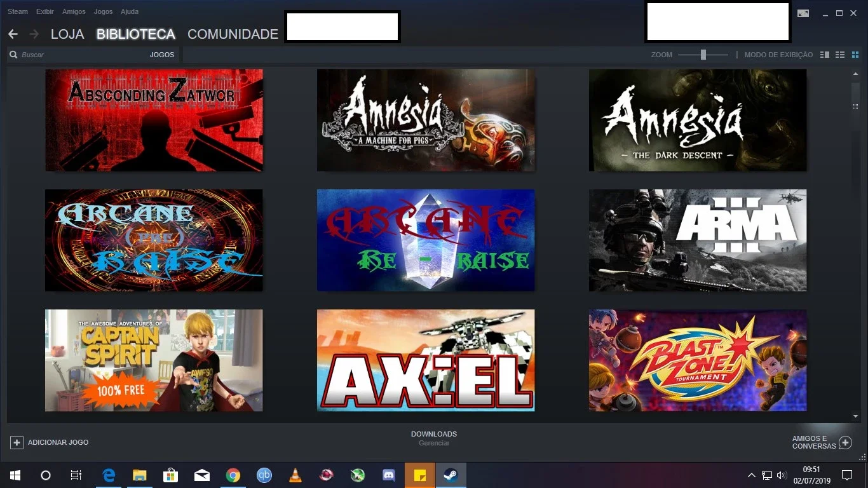
Task: Switch to list view mode icon
Action: pyautogui.click(x=840, y=55)
